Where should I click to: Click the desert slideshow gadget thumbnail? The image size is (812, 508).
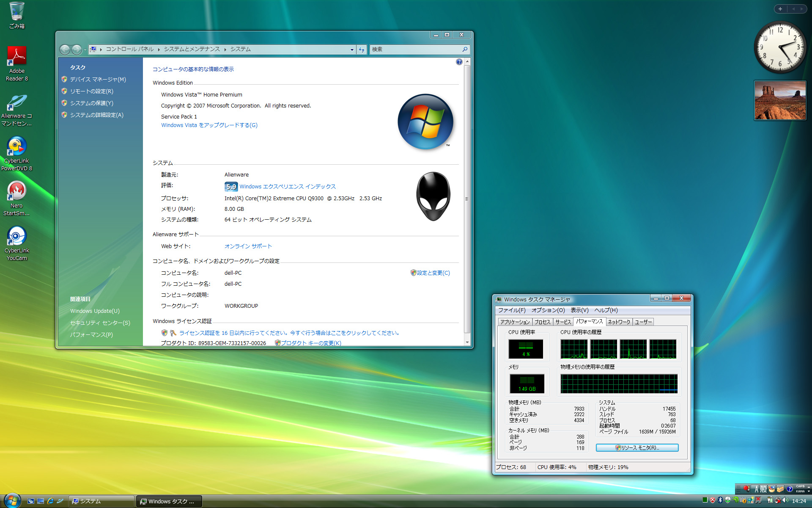coord(780,101)
